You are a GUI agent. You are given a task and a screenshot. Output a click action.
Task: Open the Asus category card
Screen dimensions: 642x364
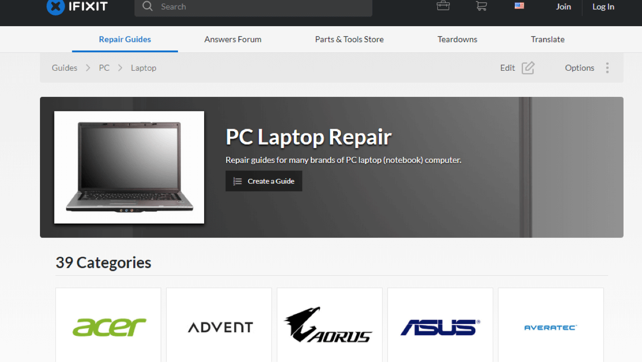click(440, 326)
